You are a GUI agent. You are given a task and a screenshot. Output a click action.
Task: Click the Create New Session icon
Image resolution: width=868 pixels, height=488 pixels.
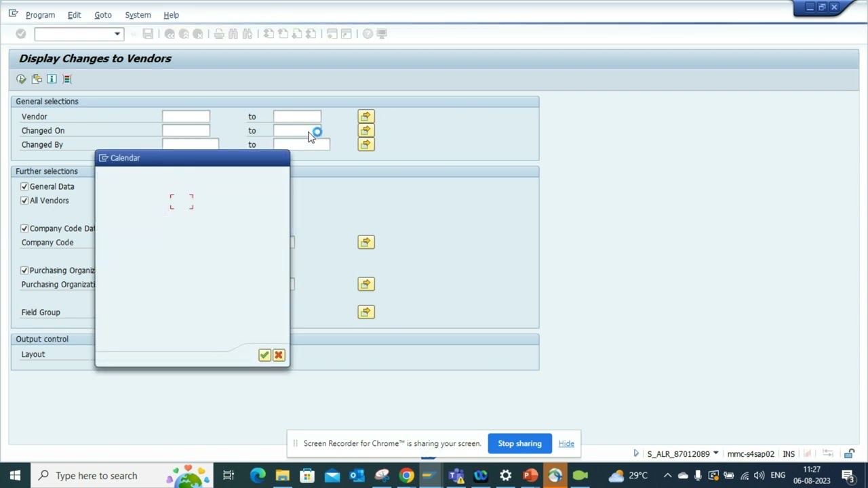click(332, 34)
